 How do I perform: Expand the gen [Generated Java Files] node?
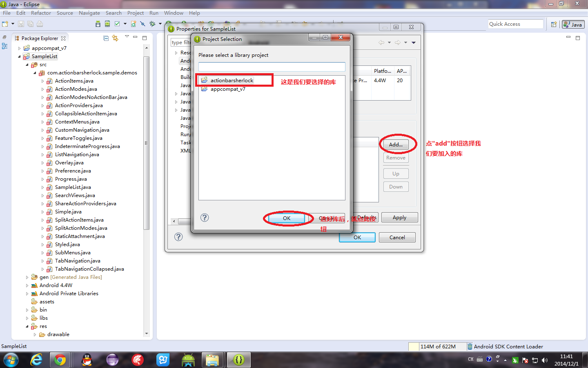[x=27, y=277]
